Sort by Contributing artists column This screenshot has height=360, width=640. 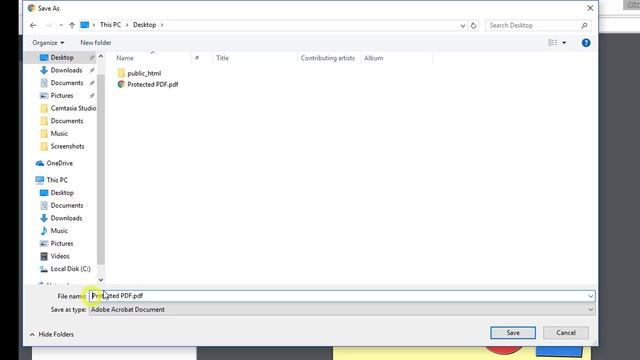point(328,58)
